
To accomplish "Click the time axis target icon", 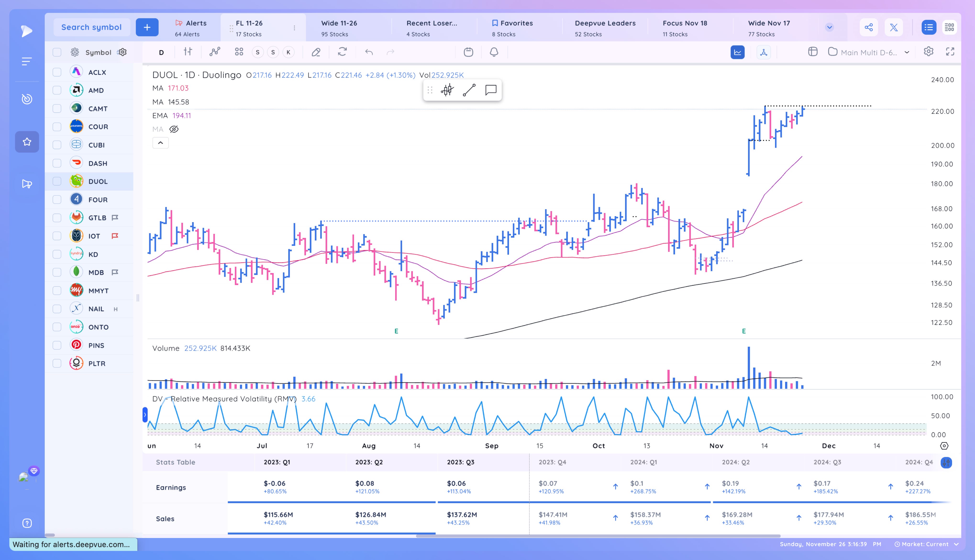I will 944,446.
